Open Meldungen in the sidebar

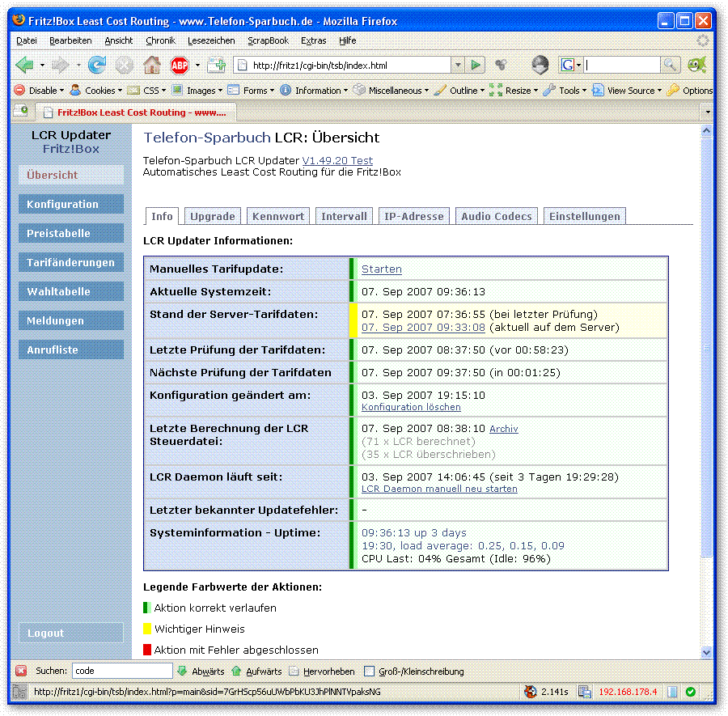pyautogui.click(x=71, y=320)
